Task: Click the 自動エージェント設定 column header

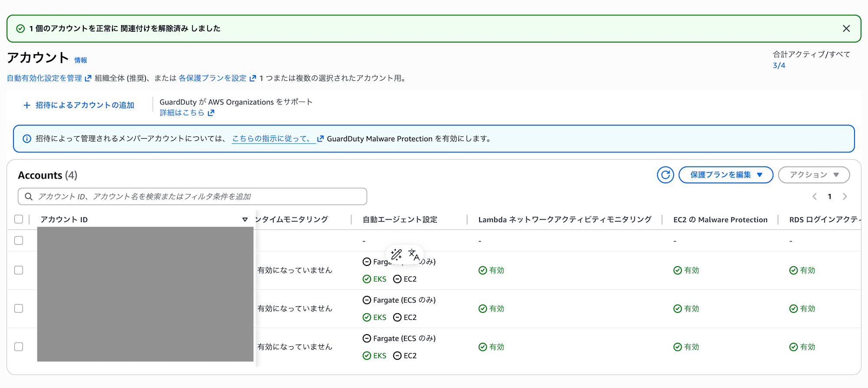Action: (400, 220)
